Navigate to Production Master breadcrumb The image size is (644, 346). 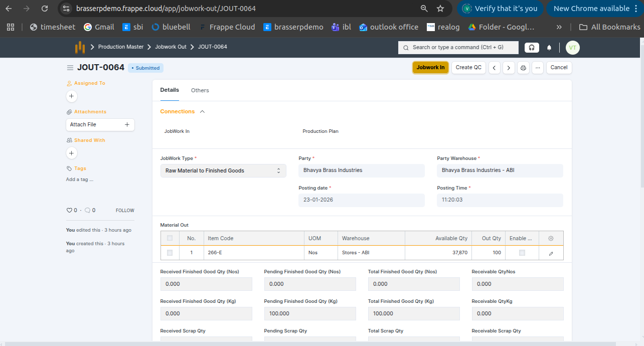(120, 47)
